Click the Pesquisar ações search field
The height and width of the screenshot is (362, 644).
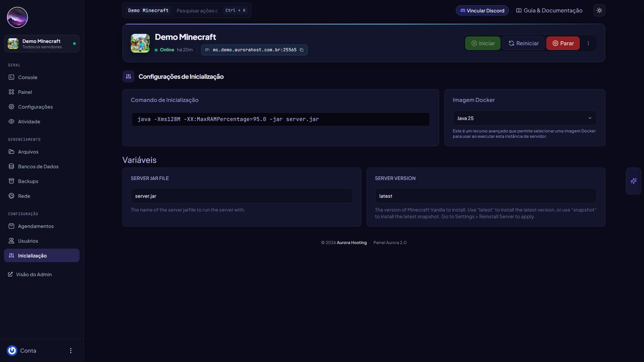(197, 11)
